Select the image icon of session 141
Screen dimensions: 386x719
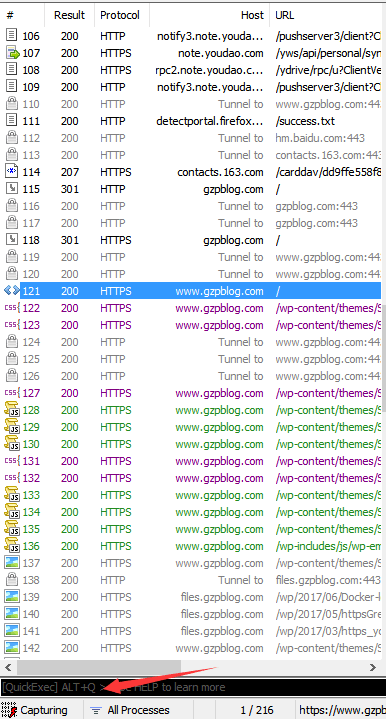coord(11,630)
